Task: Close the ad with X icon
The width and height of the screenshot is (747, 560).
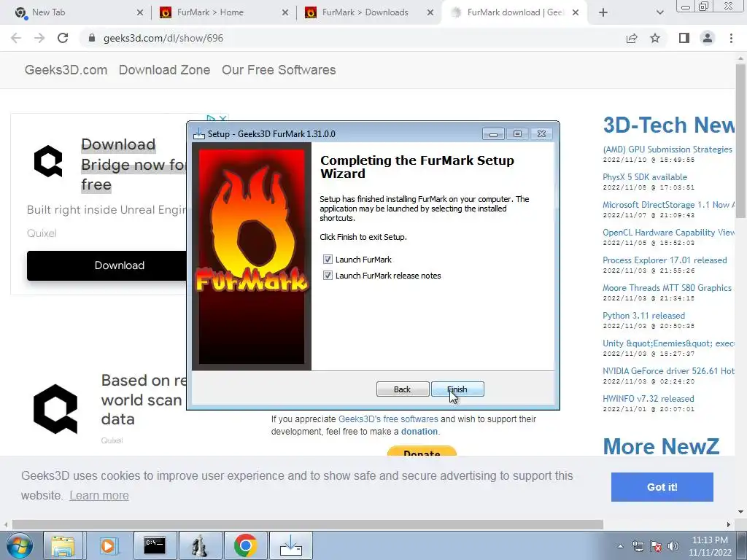Action: (222, 118)
